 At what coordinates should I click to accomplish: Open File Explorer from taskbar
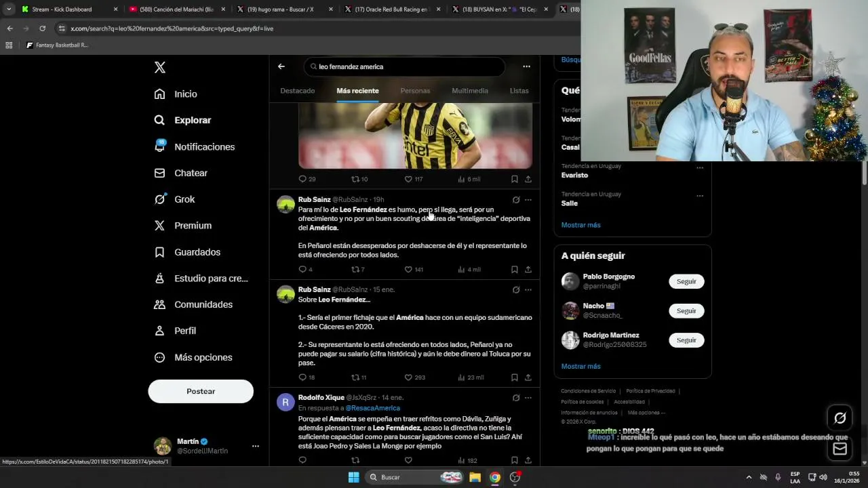(475, 477)
